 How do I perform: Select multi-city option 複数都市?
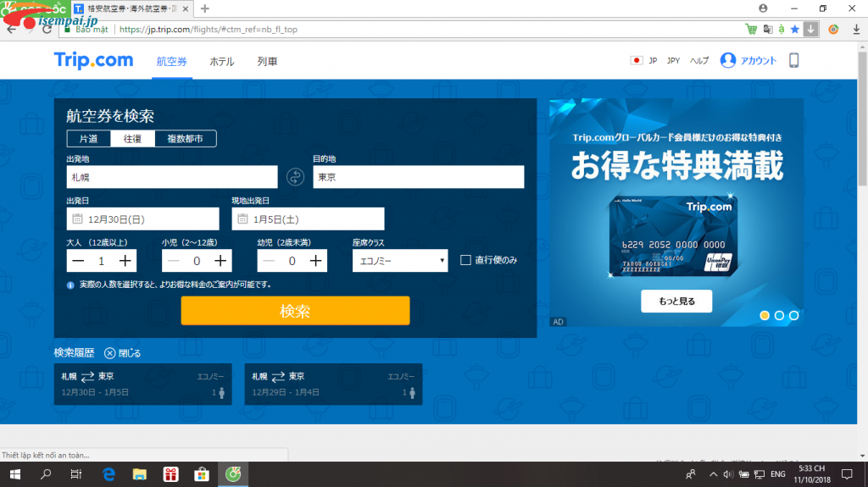(186, 139)
